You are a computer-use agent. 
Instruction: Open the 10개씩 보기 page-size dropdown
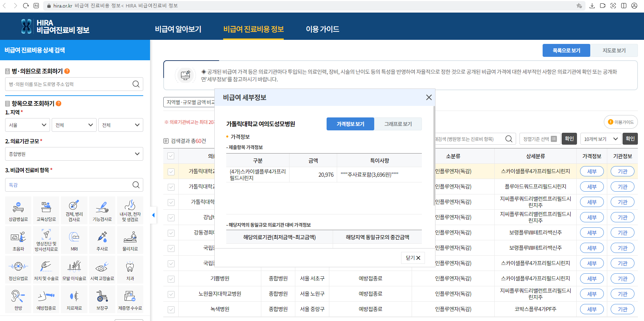[x=601, y=139]
